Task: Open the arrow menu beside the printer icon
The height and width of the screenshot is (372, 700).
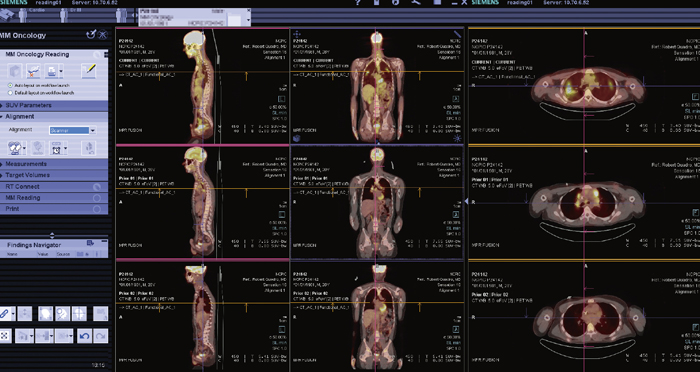Action: pos(61,71)
